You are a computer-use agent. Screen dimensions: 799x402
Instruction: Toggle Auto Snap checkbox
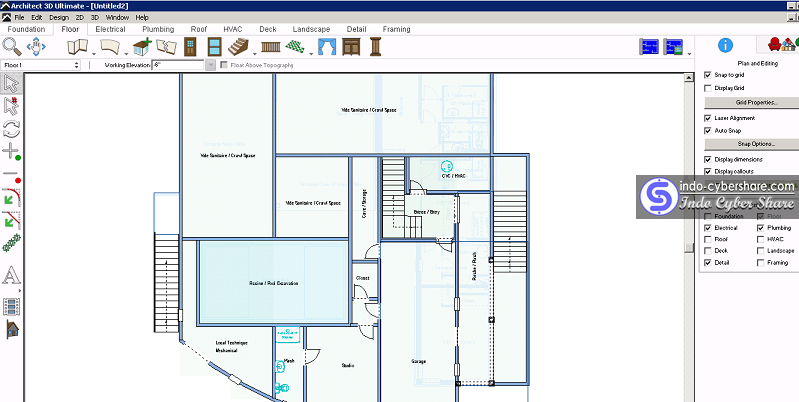[x=707, y=130]
